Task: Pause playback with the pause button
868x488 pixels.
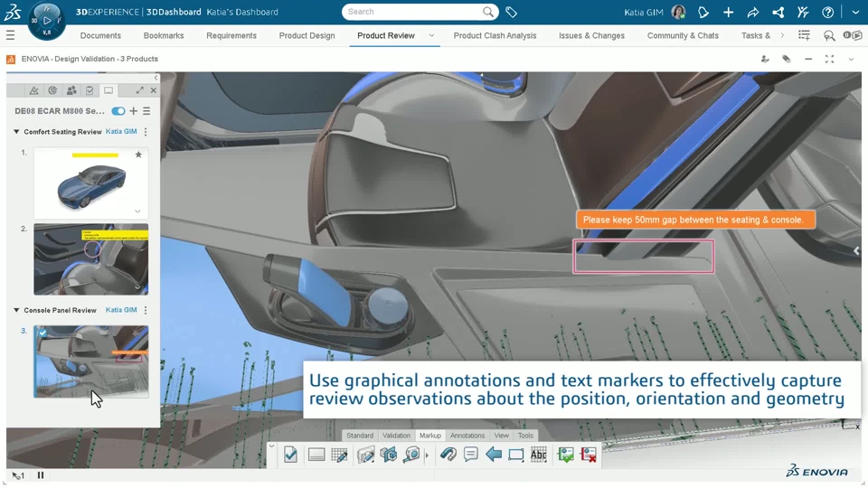Action: pyautogui.click(x=41, y=475)
